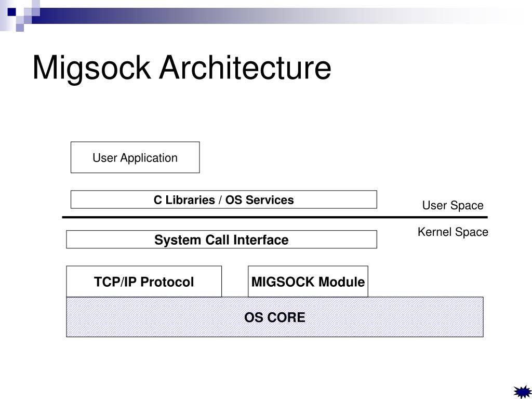Image resolution: width=532 pixels, height=399 pixels.
Task: Click the User Space label
Action: 453,205
